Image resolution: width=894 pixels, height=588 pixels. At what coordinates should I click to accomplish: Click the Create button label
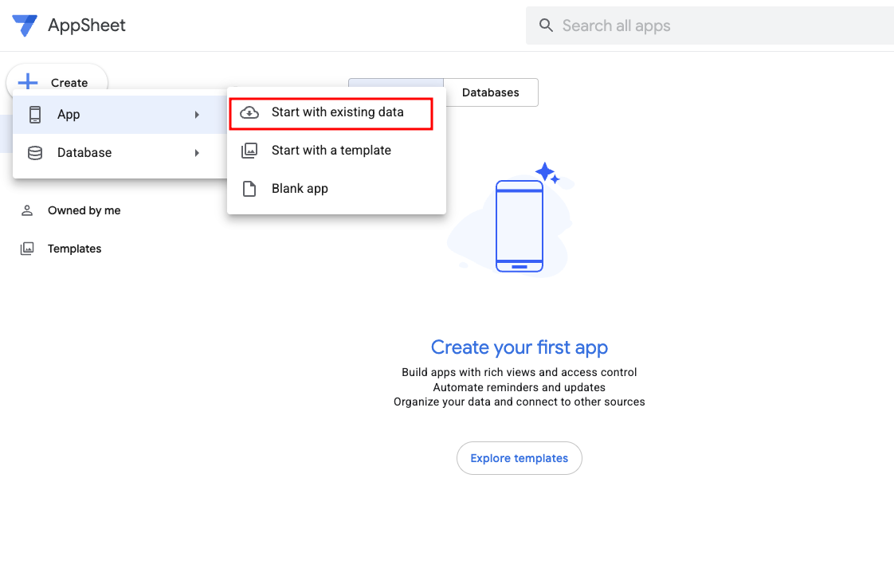coord(69,83)
